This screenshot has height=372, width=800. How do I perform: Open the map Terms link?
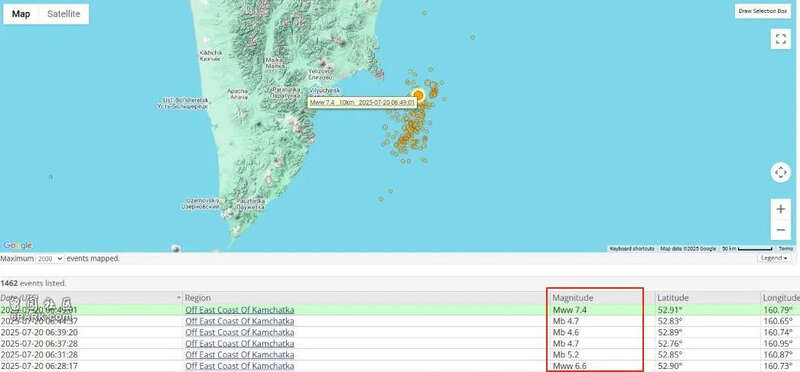coord(785,249)
